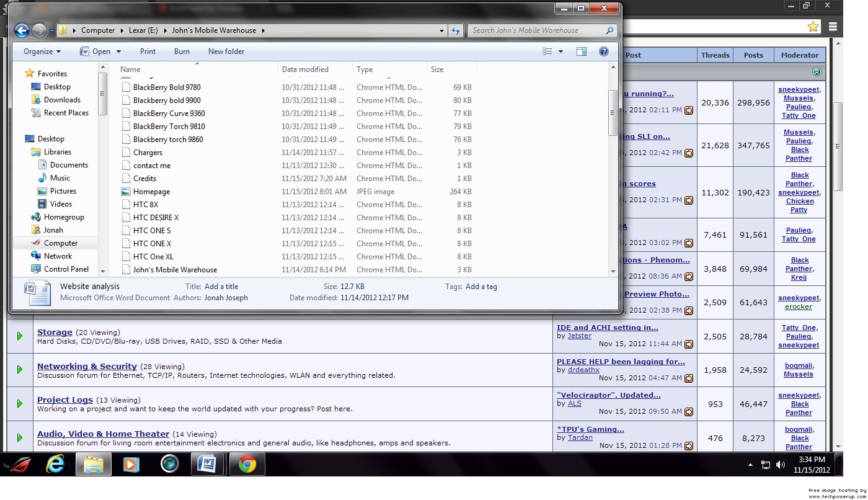Click the Word icon in the taskbar
The image size is (868, 500).
[208, 464]
